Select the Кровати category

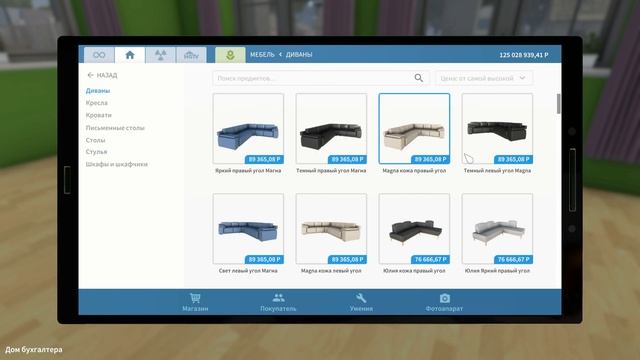99,115
